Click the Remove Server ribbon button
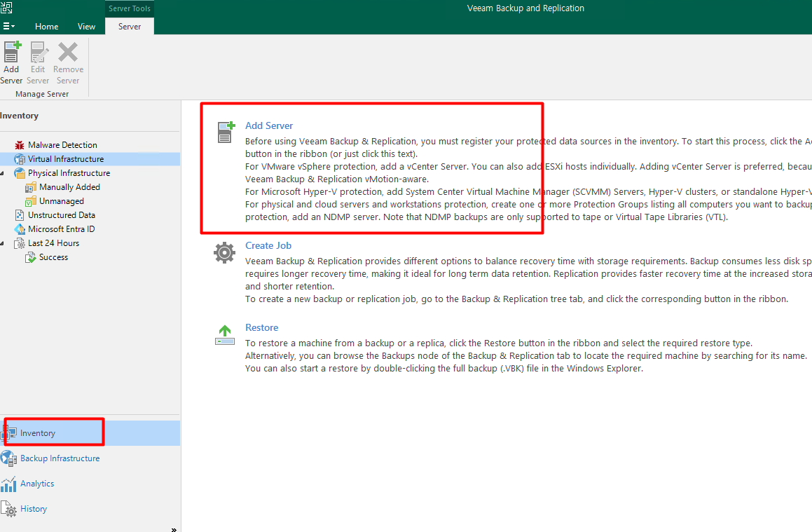812x532 pixels. [x=68, y=62]
